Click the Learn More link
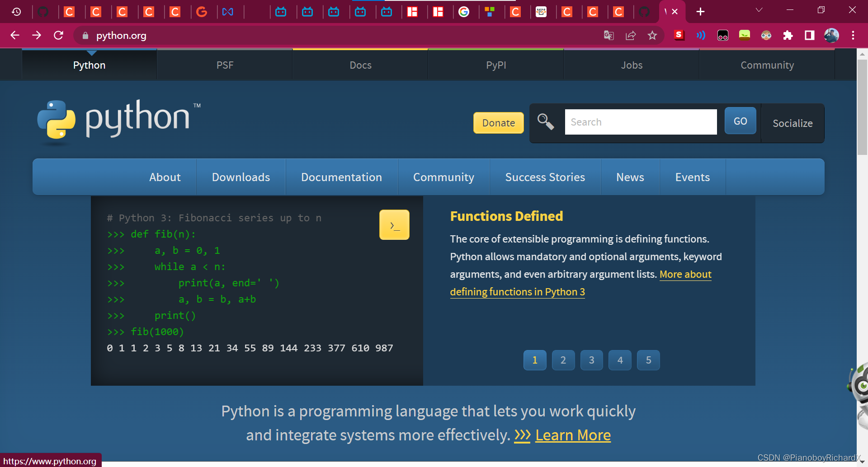868x467 pixels. tap(573, 435)
